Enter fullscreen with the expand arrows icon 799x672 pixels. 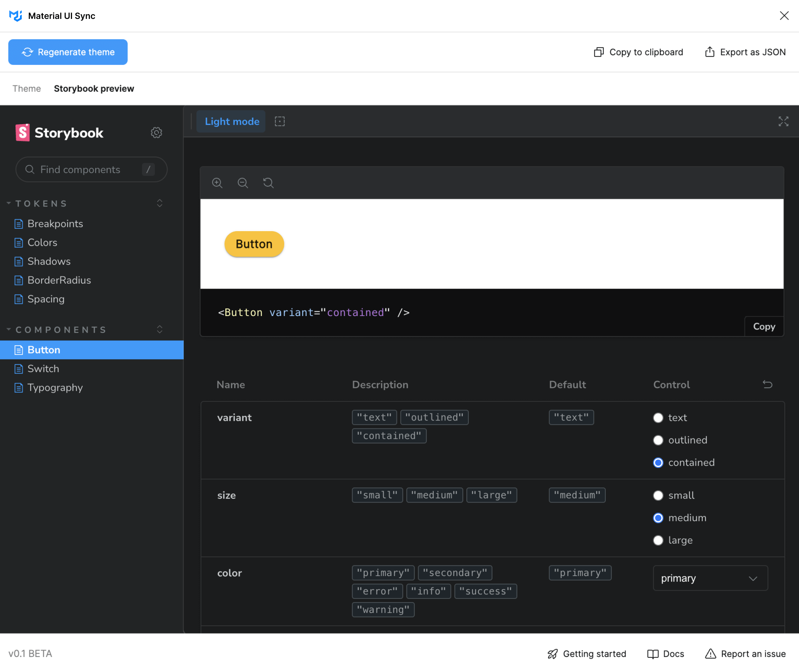point(783,122)
